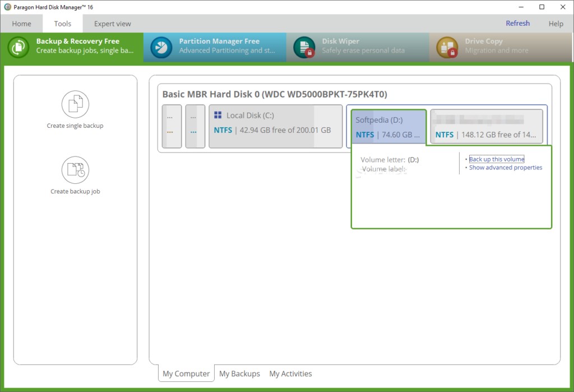Close the Paragon Hard Disk Manager window

point(563,7)
